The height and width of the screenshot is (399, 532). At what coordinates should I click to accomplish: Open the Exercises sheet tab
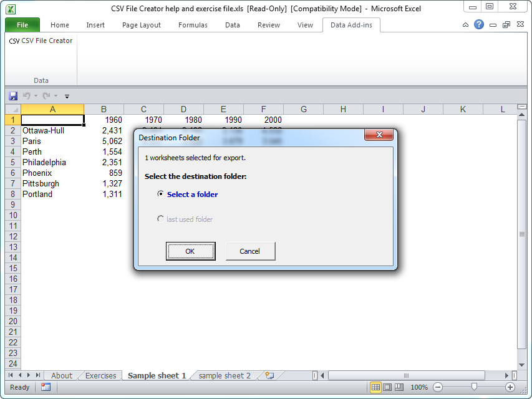101,375
